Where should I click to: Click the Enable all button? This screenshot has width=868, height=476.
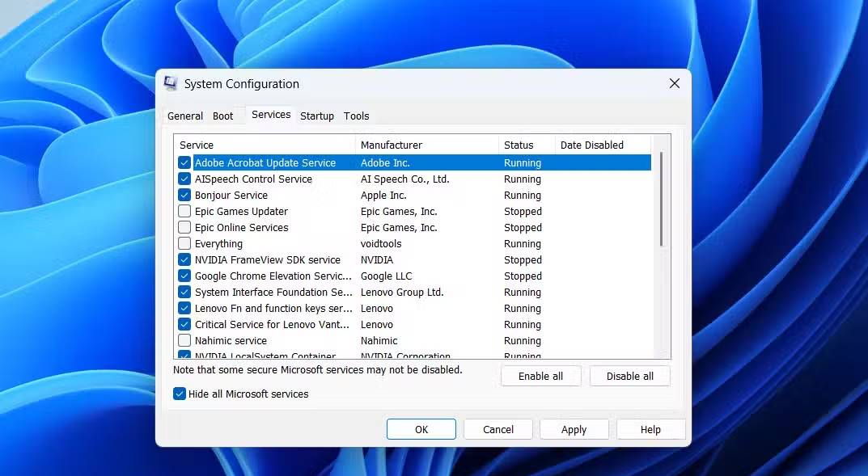[540, 376]
